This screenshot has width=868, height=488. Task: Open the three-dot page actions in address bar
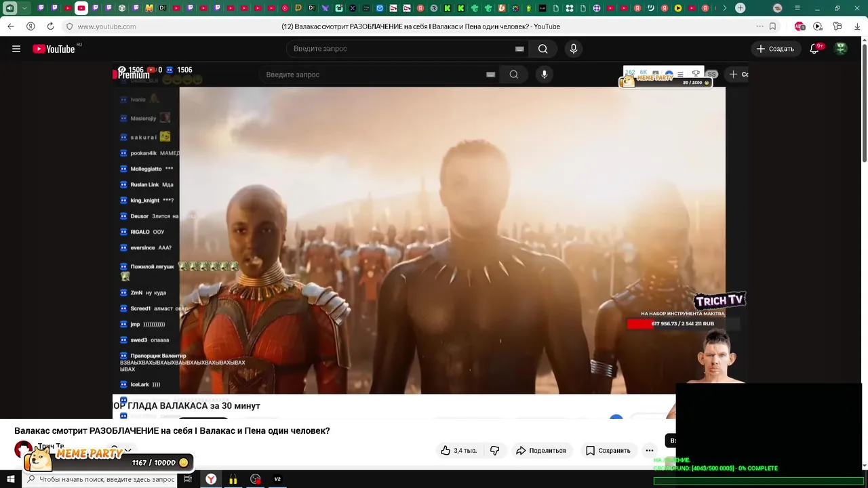[x=759, y=26]
